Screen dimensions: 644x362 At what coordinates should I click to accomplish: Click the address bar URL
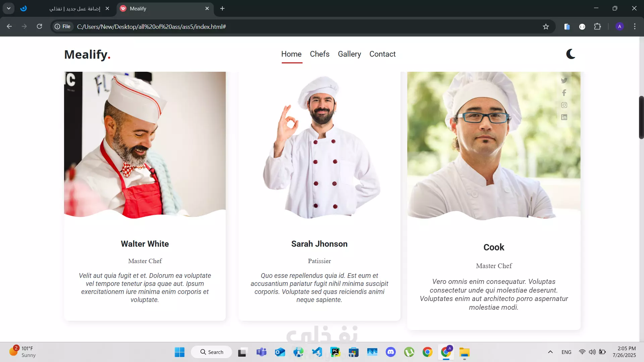point(152,27)
